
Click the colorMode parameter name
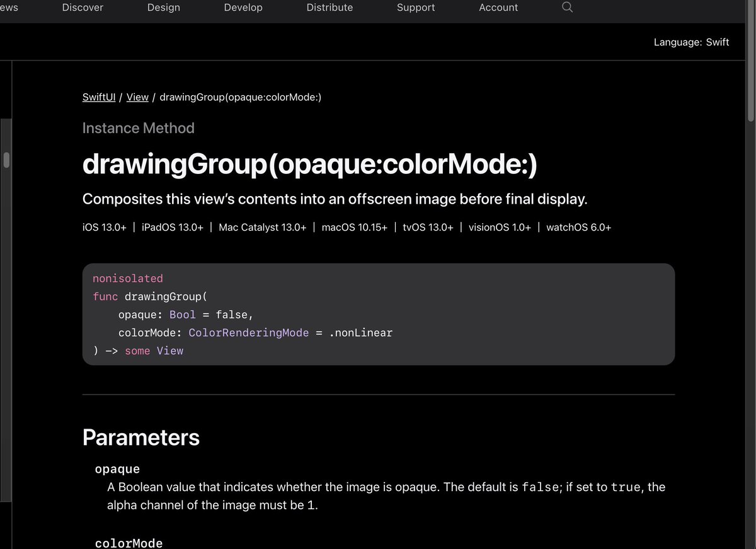click(x=129, y=543)
